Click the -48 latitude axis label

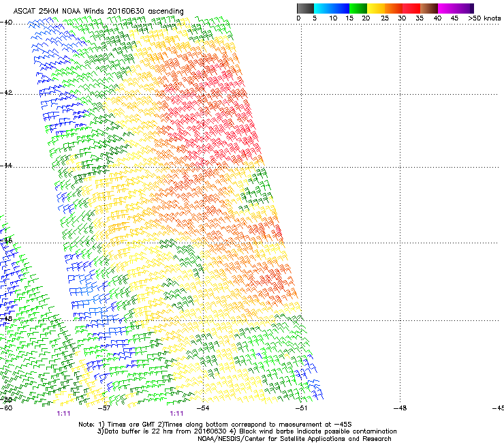(x=6, y=318)
